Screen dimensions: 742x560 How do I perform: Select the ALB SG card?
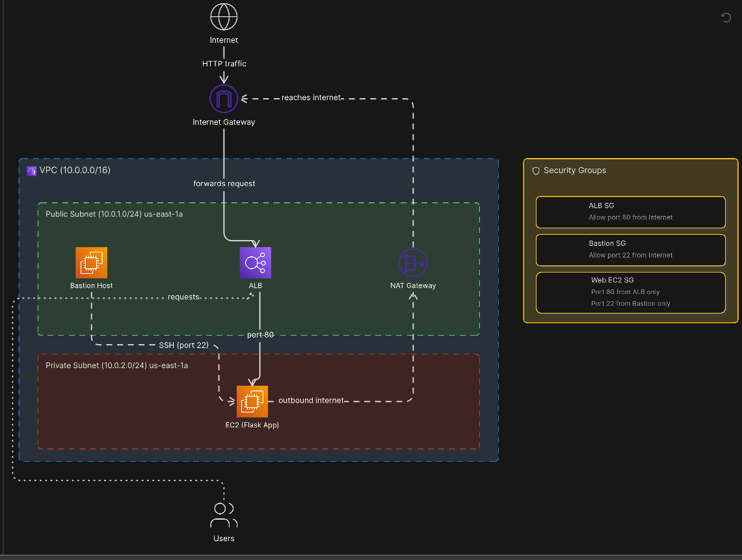pos(630,212)
